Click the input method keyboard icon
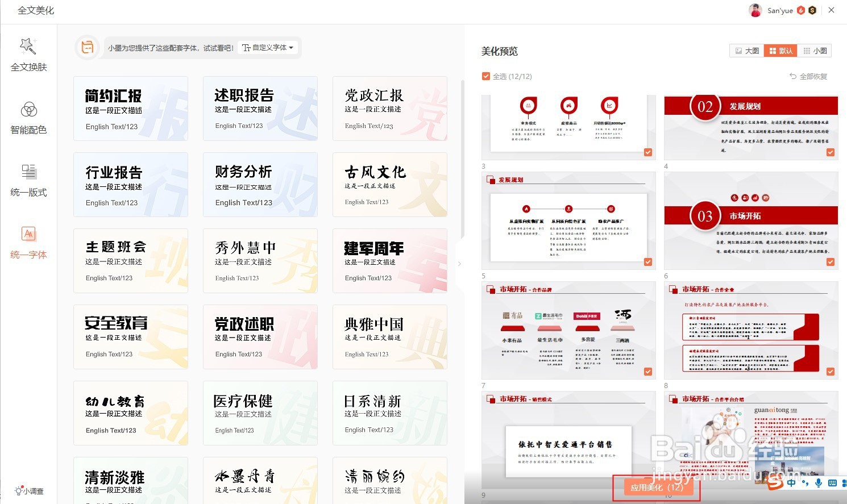 832,483
